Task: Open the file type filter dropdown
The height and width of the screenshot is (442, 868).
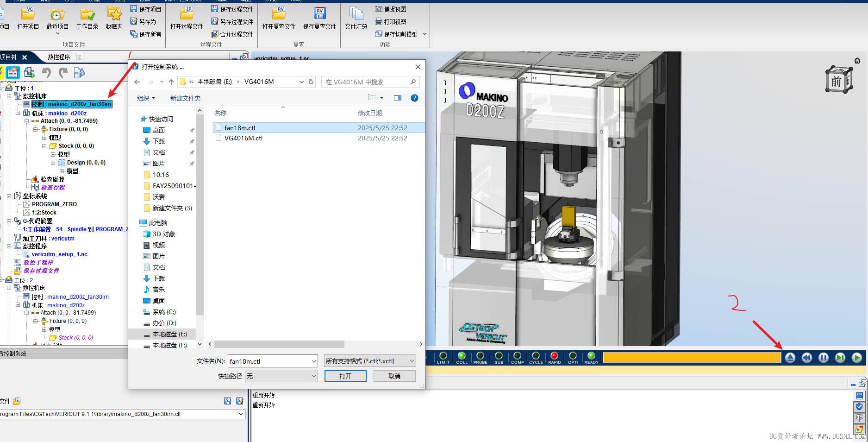Action: (x=369, y=361)
